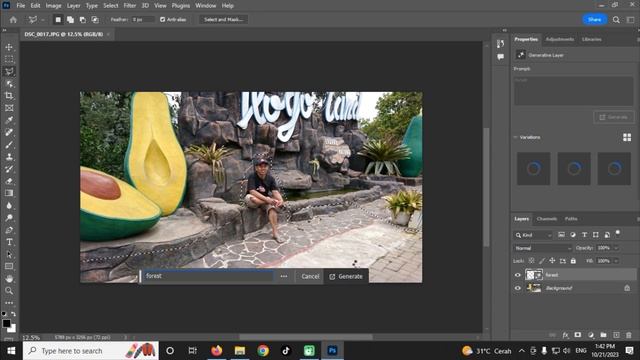Toggle the layer filter on/off switch
Viewport: 640px width, 360px height.
618,233
